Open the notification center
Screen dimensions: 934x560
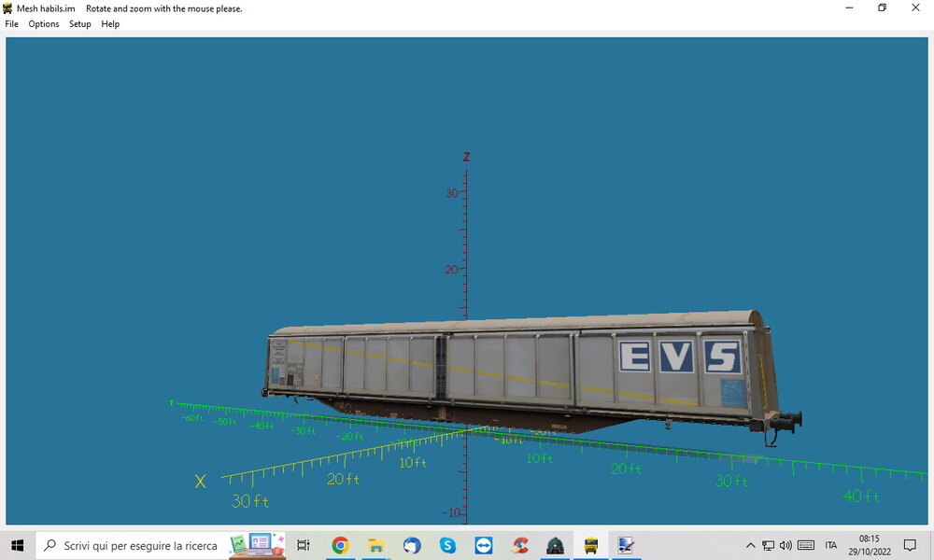tap(910, 545)
